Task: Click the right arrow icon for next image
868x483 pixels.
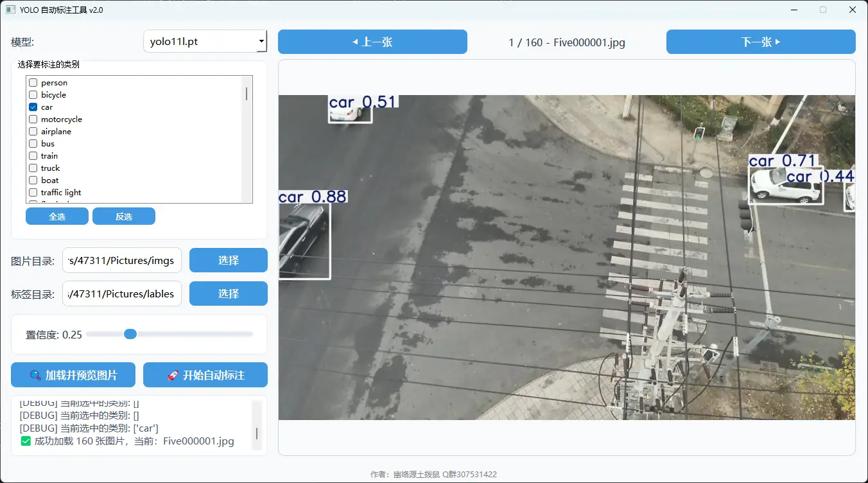Action: (777, 42)
